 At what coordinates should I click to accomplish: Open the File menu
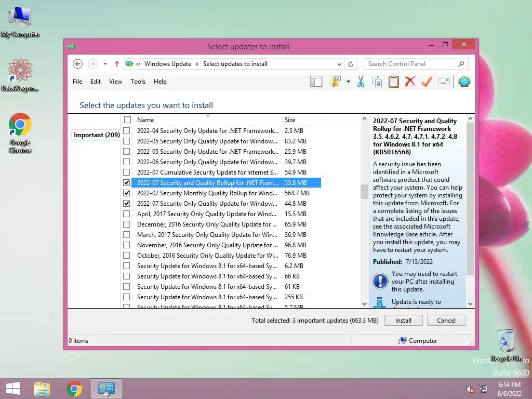coord(77,82)
